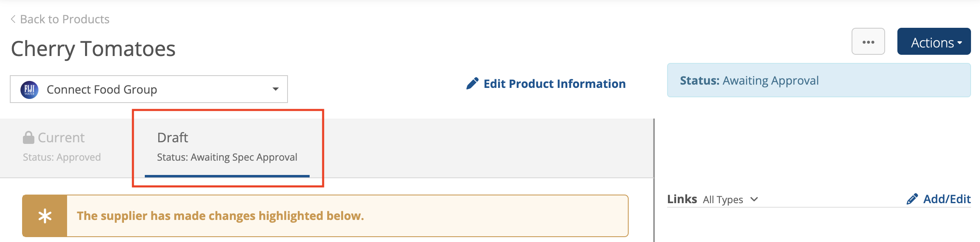
Task: Click the back chevron arrow icon
Action: coord(13,19)
